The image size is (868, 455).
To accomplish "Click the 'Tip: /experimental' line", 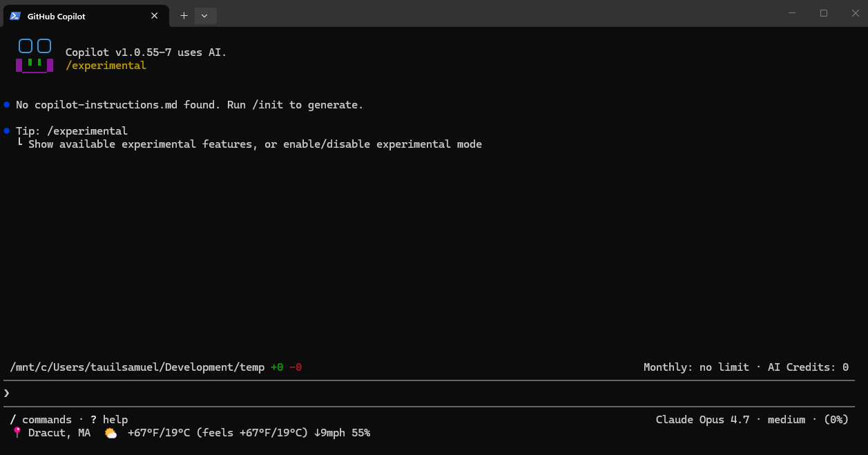I will (x=72, y=131).
